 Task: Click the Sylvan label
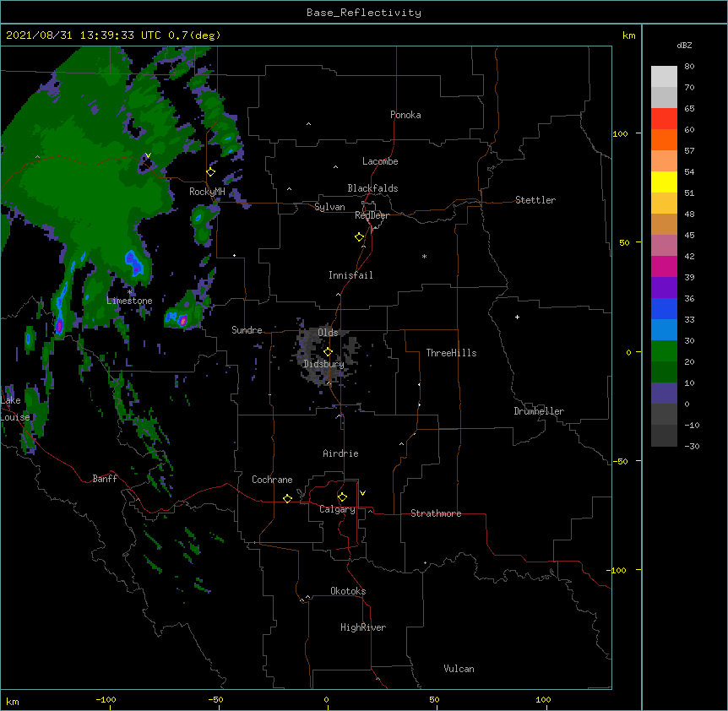click(329, 207)
